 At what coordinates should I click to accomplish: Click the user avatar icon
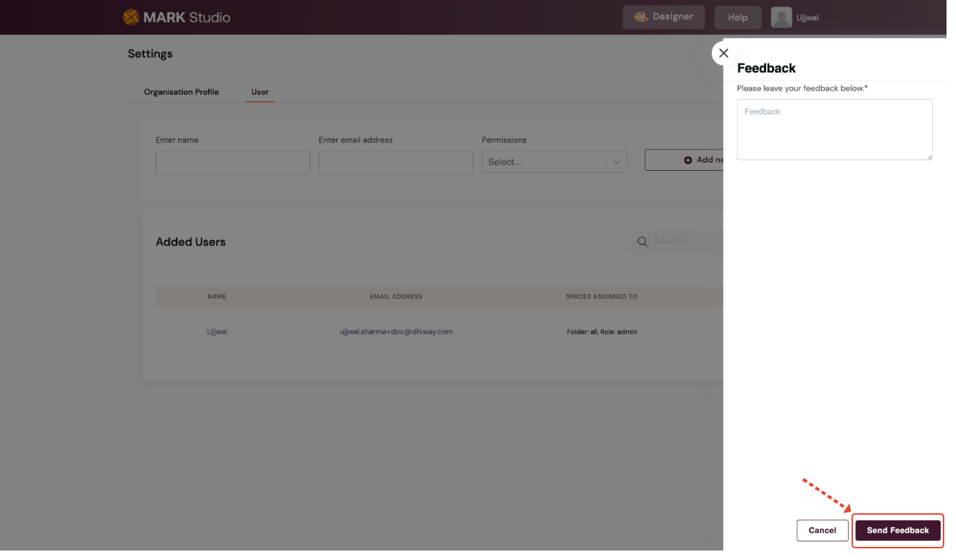(781, 18)
